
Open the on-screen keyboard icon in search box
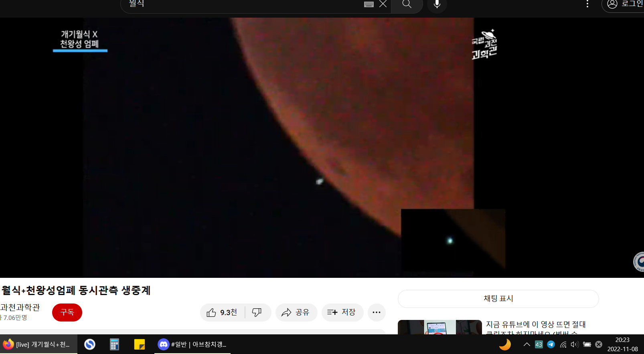tap(369, 4)
